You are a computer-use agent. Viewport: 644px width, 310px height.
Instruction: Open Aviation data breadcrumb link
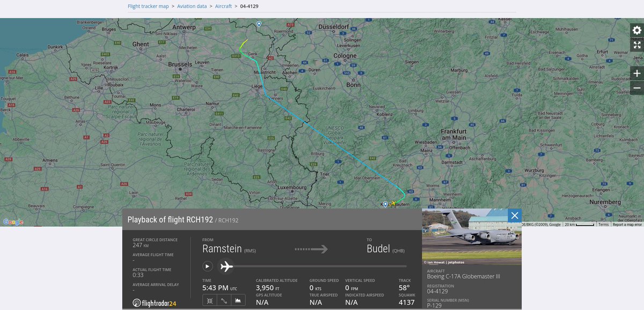click(x=192, y=6)
